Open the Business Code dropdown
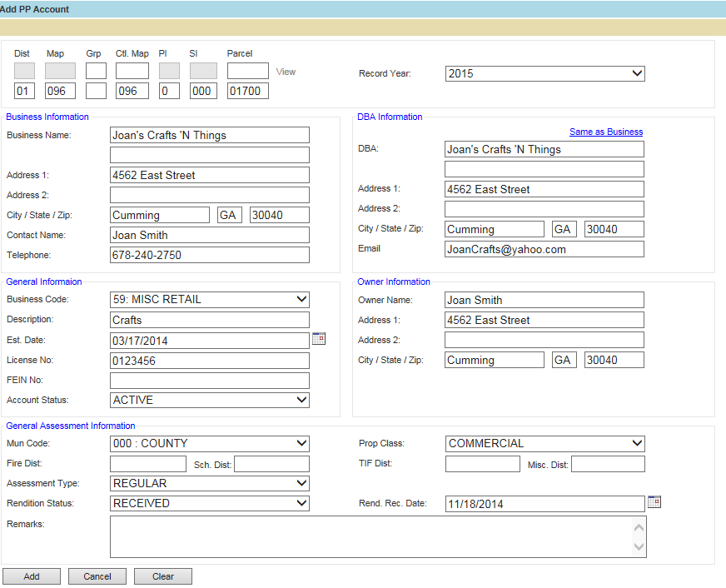The width and height of the screenshot is (726, 588). [x=209, y=300]
